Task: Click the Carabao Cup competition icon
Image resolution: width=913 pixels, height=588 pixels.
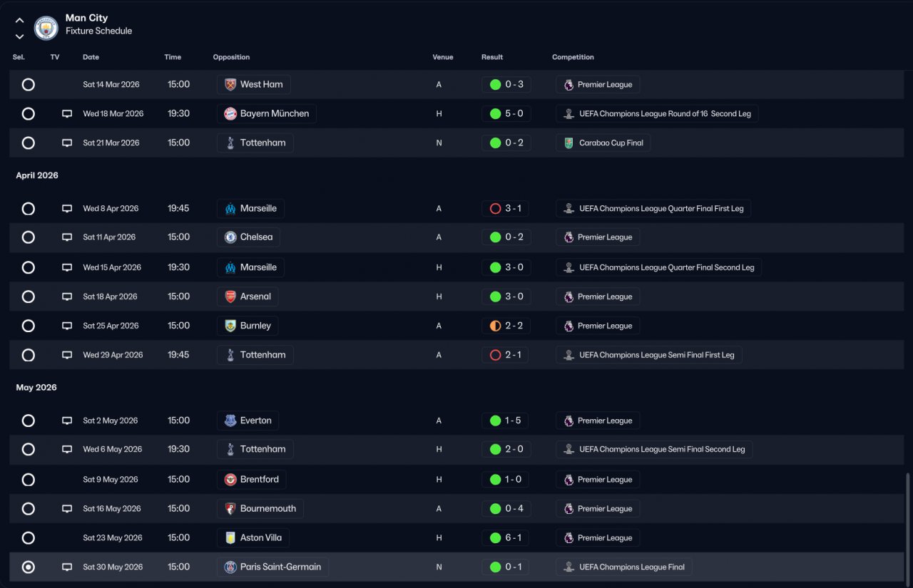Action: pyautogui.click(x=568, y=143)
